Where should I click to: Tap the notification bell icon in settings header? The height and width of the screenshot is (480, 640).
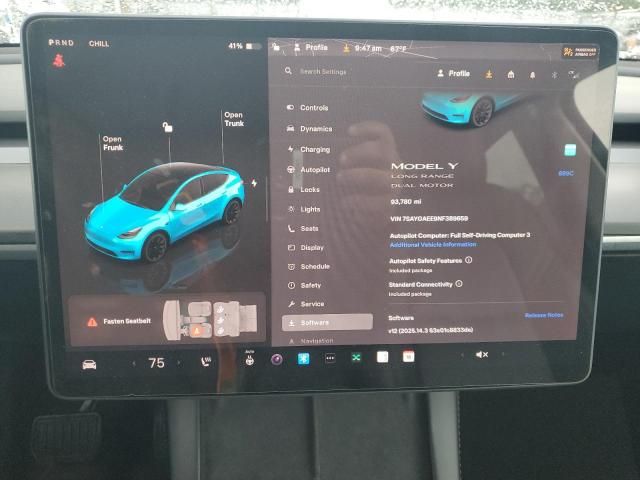pos(532,74)
